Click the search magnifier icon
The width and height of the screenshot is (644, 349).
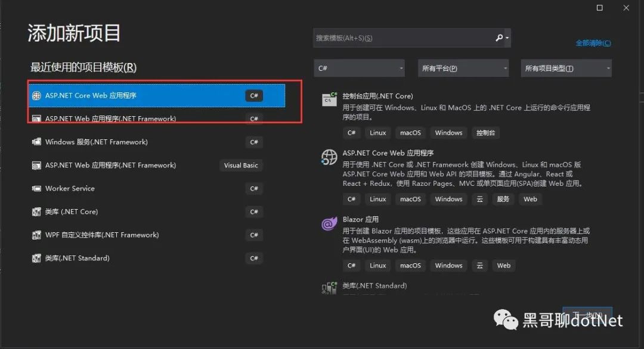click(499, 38)
